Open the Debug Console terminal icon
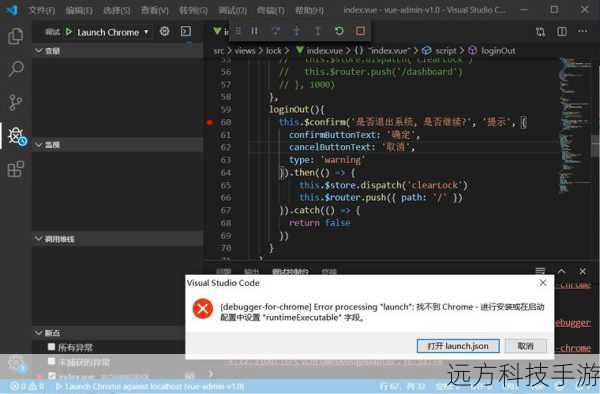600x394 pixels. coord(186,31)
